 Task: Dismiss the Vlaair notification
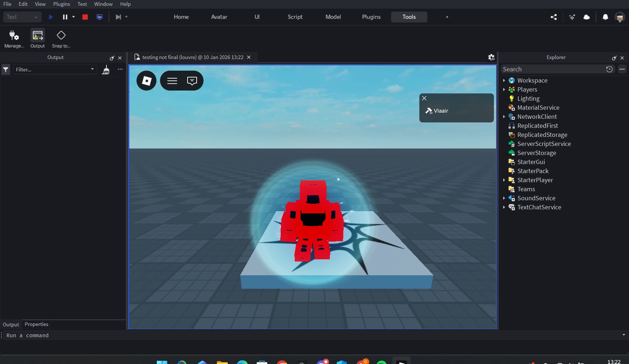tap(424, 98)
